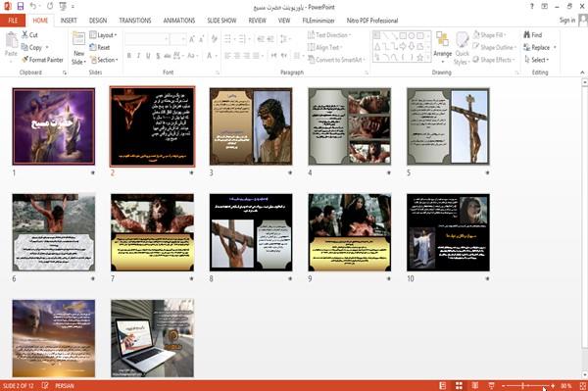Screen dimensions: 588x391
Task: Click zoom out minus button
Action: tap(504, 386)
